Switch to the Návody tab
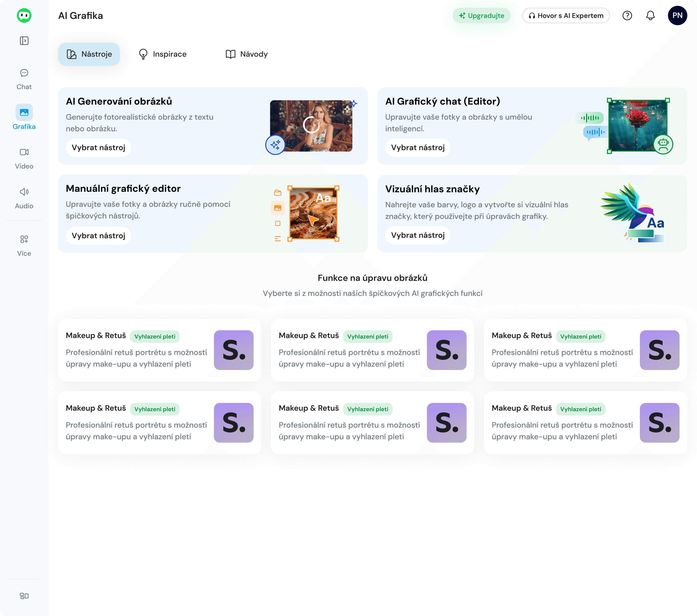 click(x=247, y=54)
